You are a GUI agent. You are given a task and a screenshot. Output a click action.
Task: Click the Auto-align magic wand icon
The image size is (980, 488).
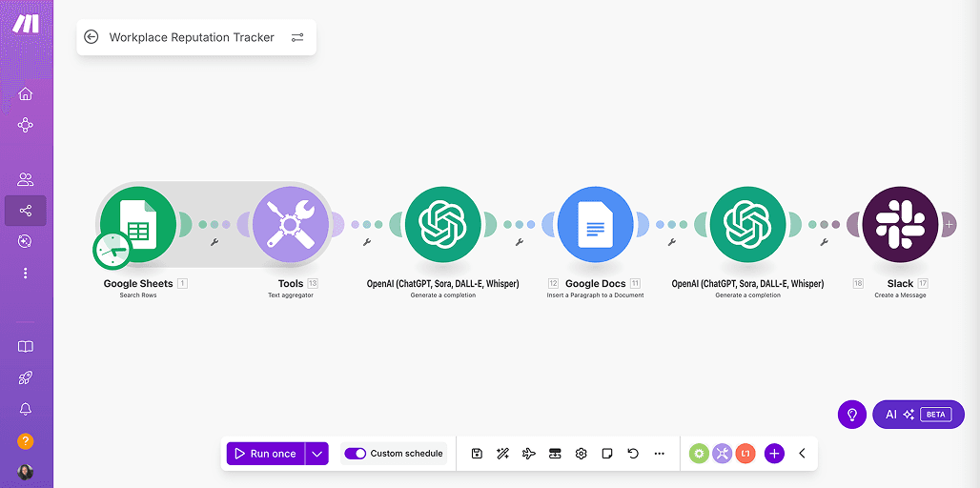(x=502, y=454)
